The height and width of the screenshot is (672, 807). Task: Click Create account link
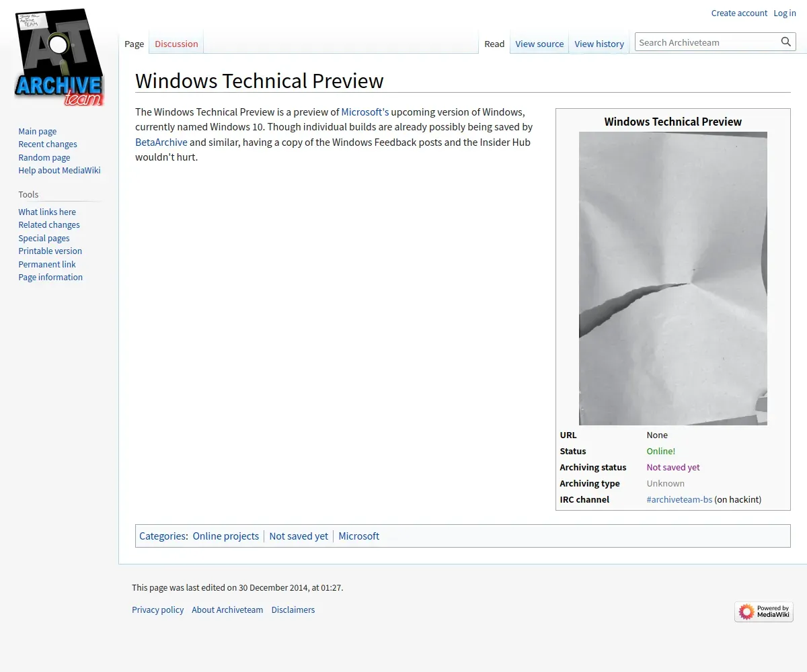pyautogui.click(x=739, y=13)
